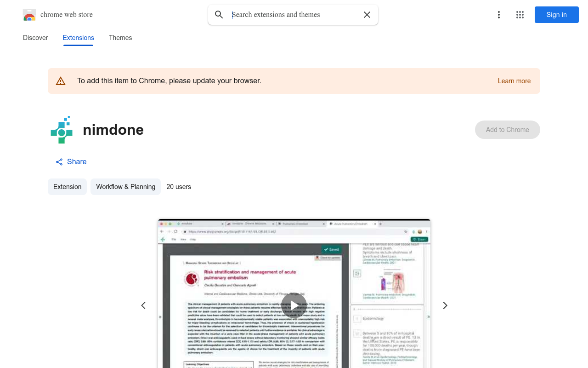The image size is (588, 368).
Task: Click the nimdone extension logo
Action: pos(62,130)
